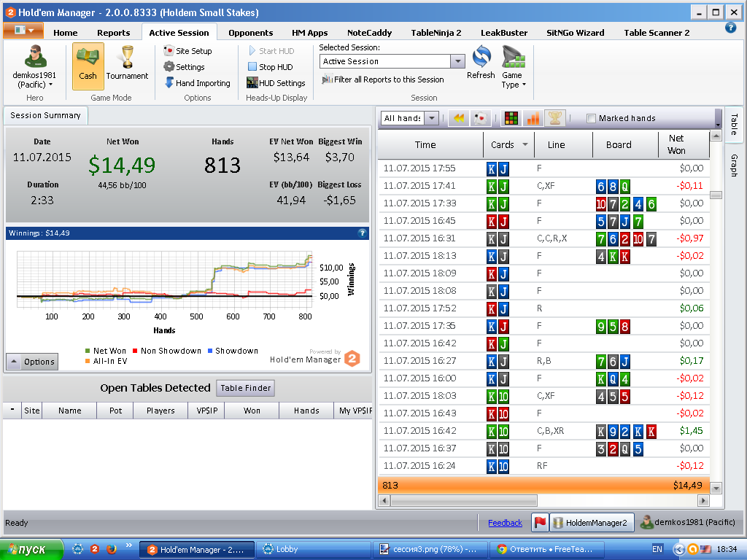747x560 pixels.
Task: Click the language indicator EN in tray
Action: [657, 549]
